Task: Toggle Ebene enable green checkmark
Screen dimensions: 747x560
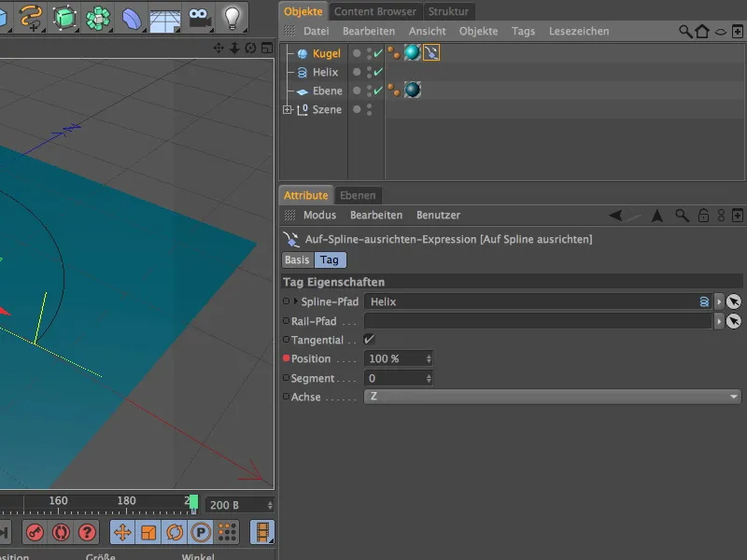Action: tap(378, 91)
